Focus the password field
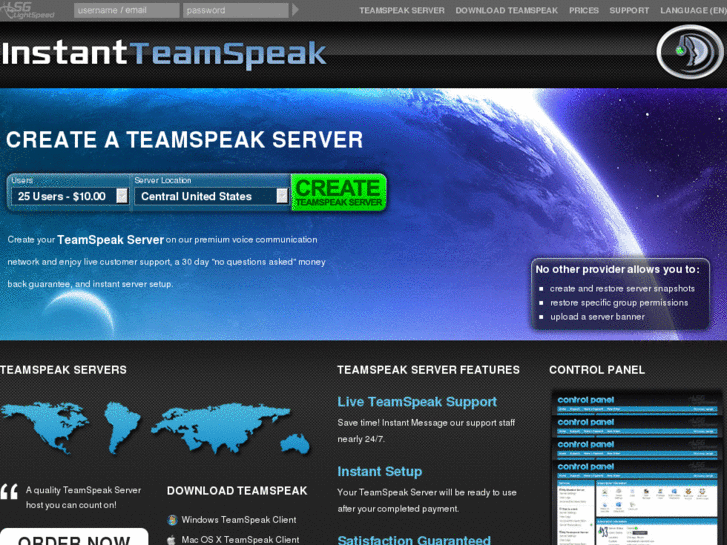Viewport: 727px width, 545px height. [236, 10]
